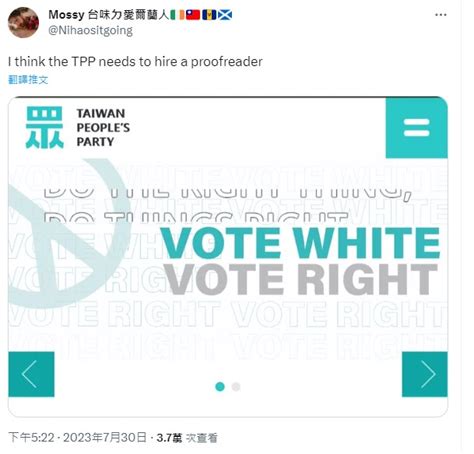Click the TAIWAN PEOPLE'S PARTY text logo

pyautogui.click(x=103, y=128)
